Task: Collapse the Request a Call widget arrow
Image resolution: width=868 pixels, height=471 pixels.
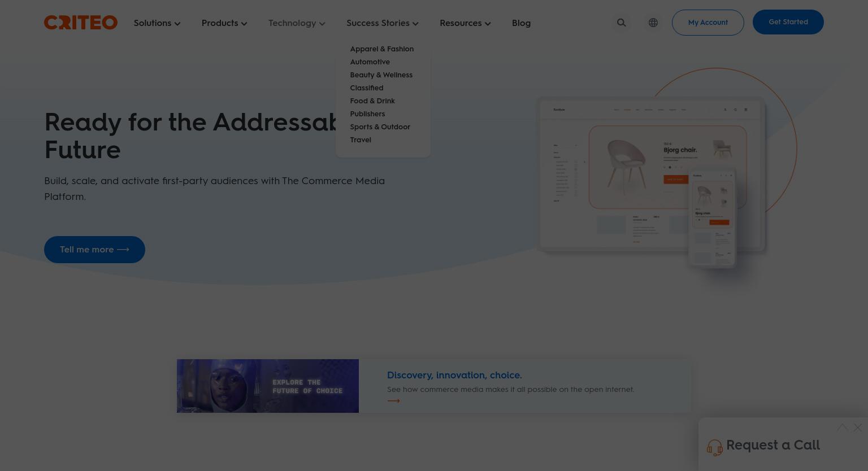Action: [842, 428]
